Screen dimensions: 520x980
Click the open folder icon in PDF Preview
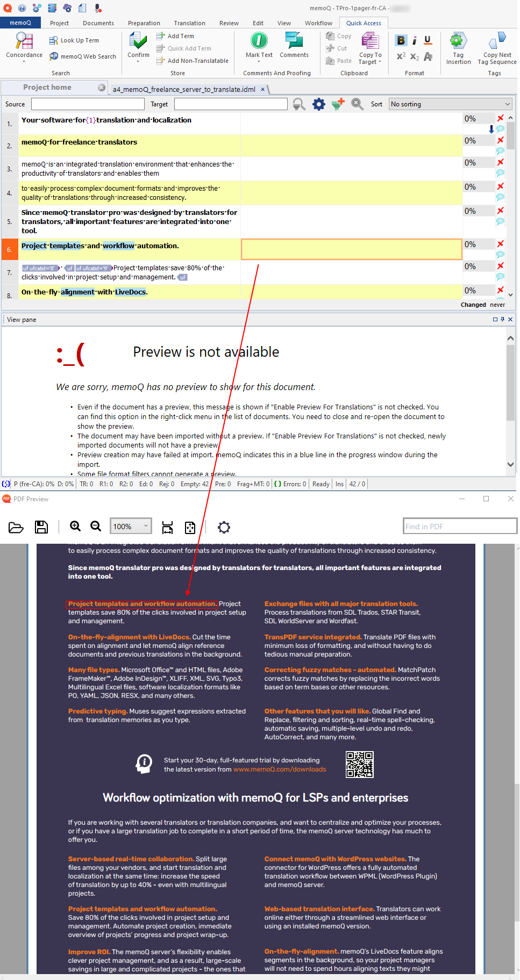point(16,527)
